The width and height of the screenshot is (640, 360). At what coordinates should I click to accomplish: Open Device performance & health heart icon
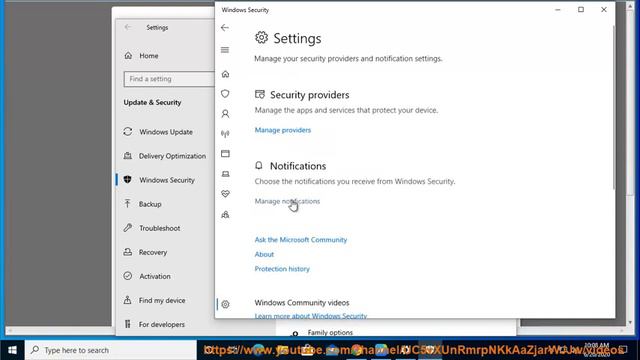click(225, 194)
